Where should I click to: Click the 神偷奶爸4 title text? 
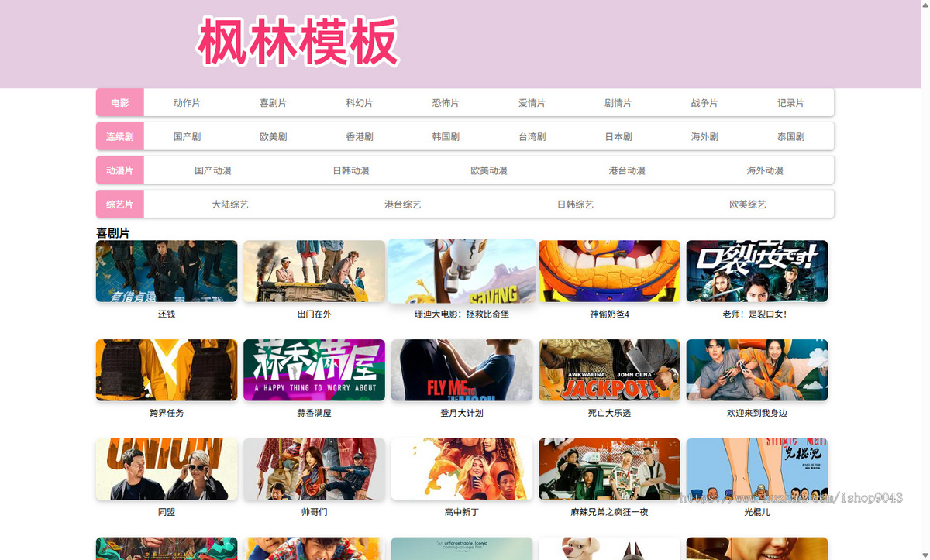[609, 314]
